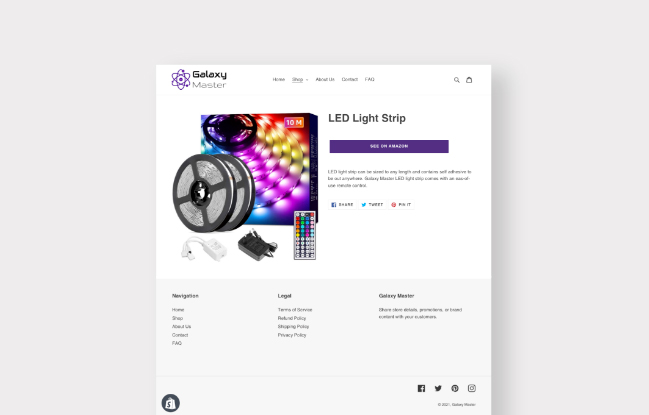Image resolution: width=649 pixels, height=415 pixels.
Task: Enlarge the LED light strip product image
Action: 245,187
